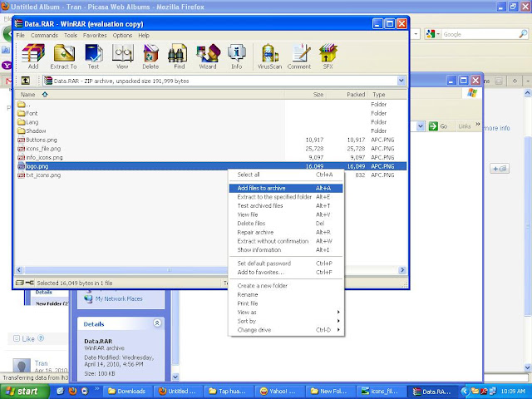Click the SFX toolbar icon
Image resolution: width=532 pixels, height=399 pixels.
pyautogui.click(x=327, y=55)
